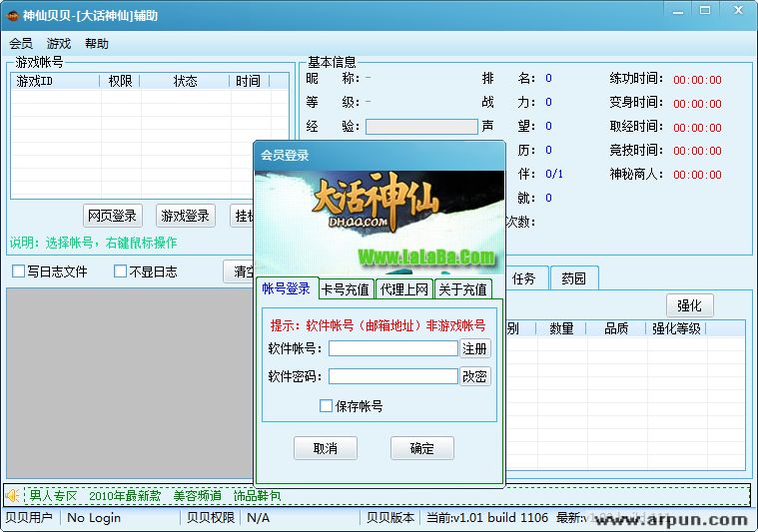Image resolution: width=758 pixels, height=532 pixels.
Task: Click the speaker icon in the ticker bar
Action: pos(13,495)
